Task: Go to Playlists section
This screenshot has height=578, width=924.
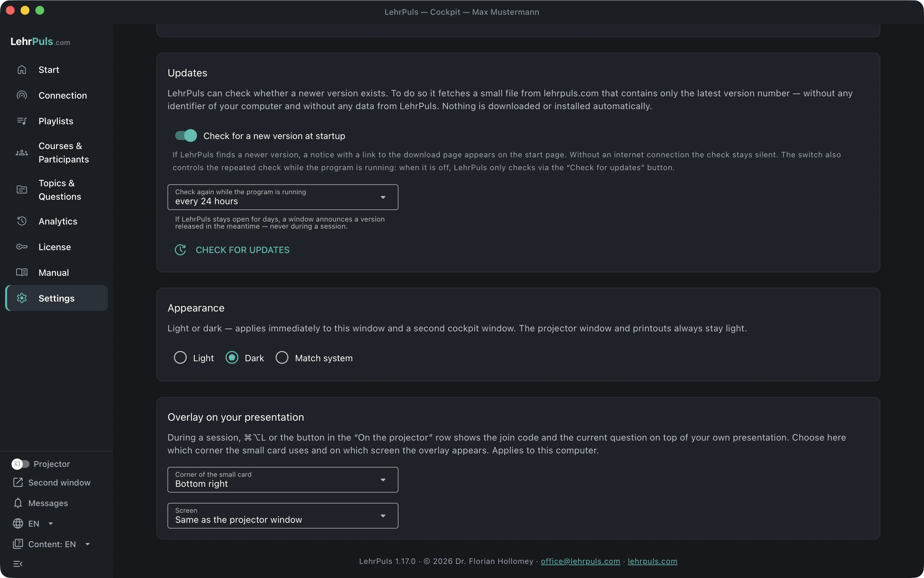Action: [56, 121]
